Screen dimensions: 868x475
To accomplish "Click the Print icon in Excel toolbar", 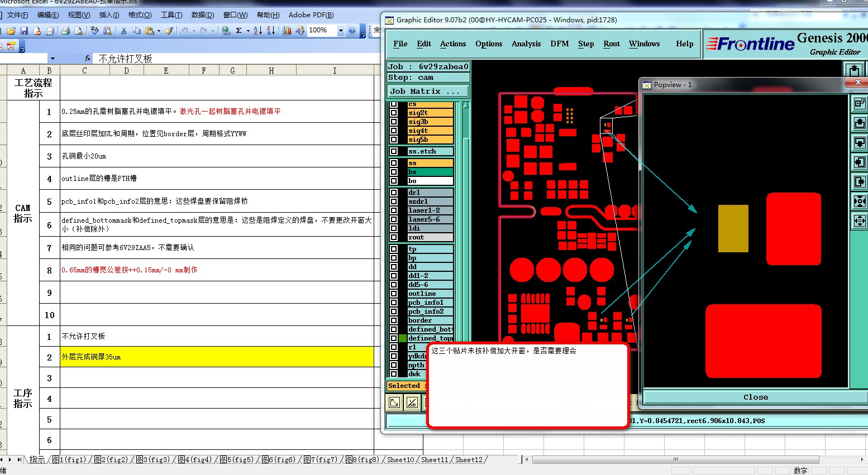I will pos(65,31).
